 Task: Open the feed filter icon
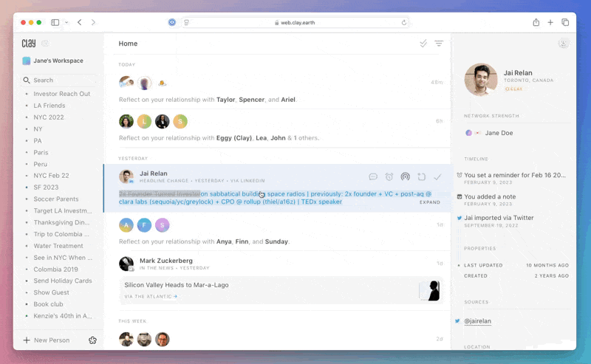(x=439, y=44)
